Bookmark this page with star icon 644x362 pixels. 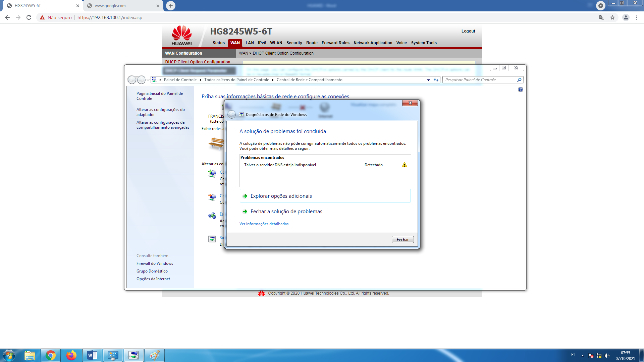(612, 17)
